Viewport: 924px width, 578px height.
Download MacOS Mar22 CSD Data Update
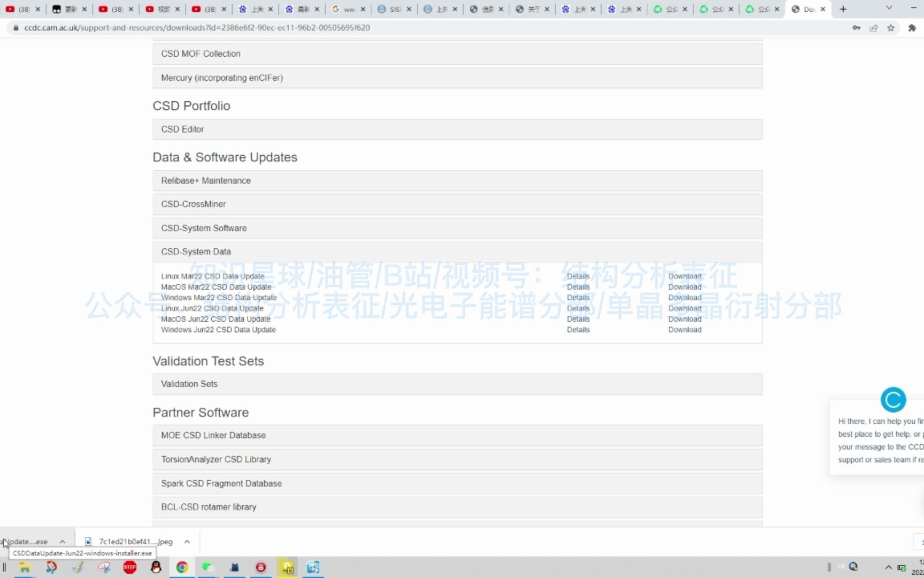pos(684,287)
